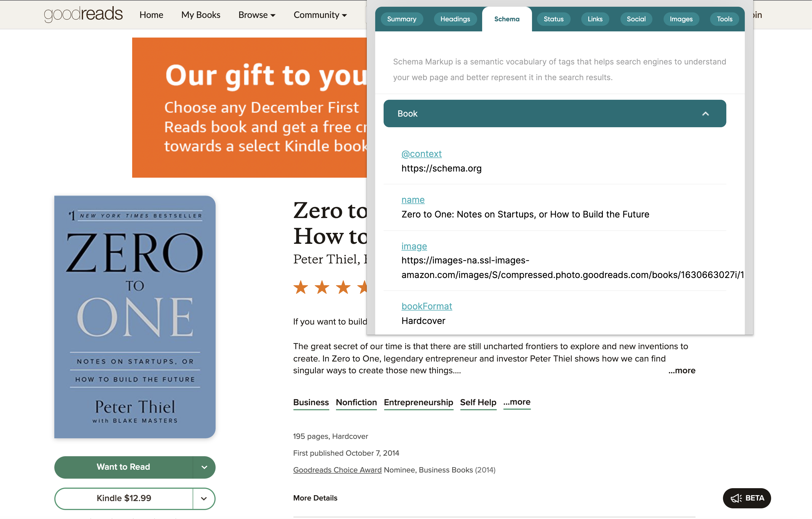The height and width of the screenshot is (519, 812).
Task: Click the Social tab icon
Action: tap(636, 19)
